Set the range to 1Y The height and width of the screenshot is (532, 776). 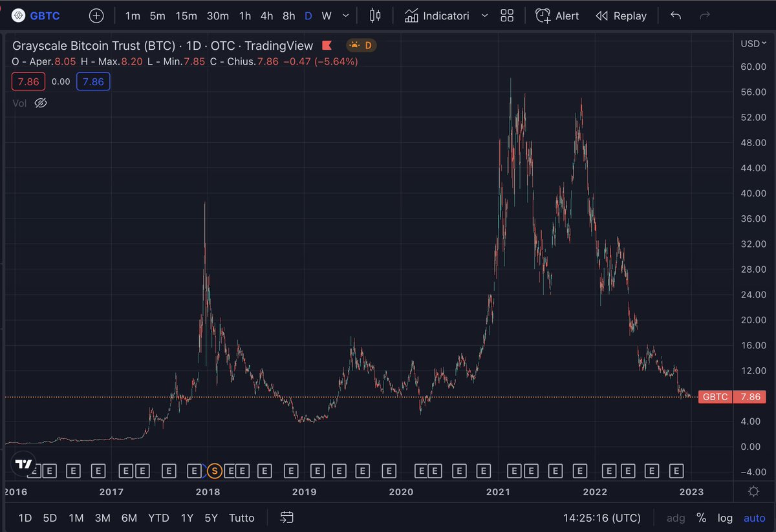point(187,518)
